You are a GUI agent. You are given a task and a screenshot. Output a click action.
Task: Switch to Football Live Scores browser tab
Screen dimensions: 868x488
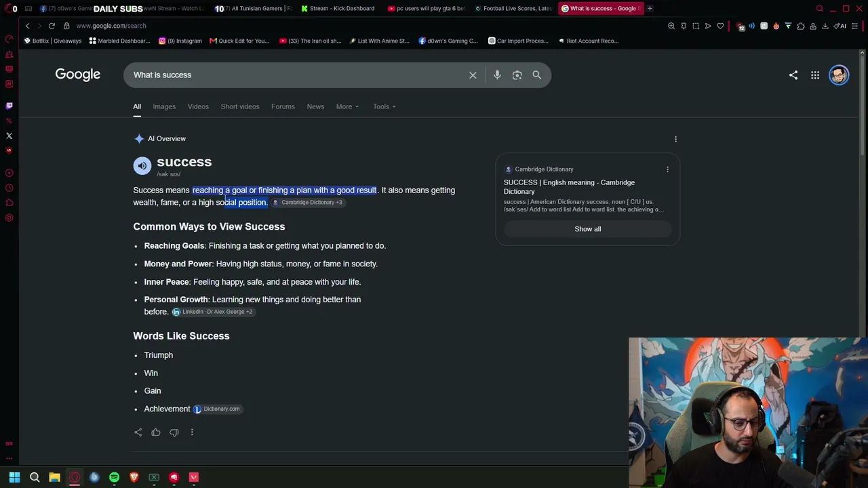[x=513, y=9]
